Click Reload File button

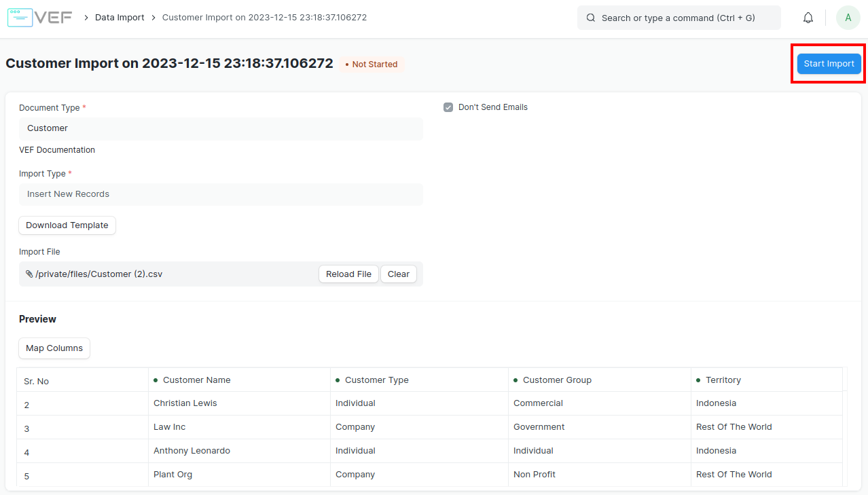tap(348, 274)
